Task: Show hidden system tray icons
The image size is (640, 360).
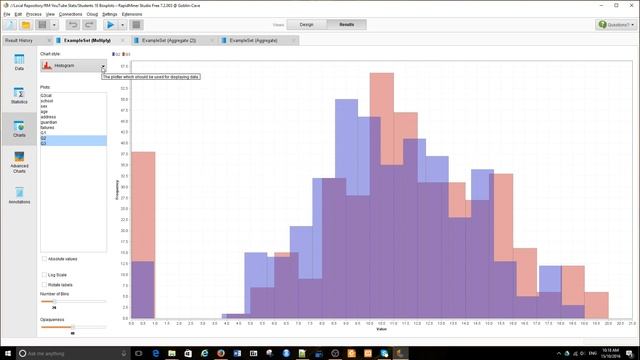Action: coord(559,353)
